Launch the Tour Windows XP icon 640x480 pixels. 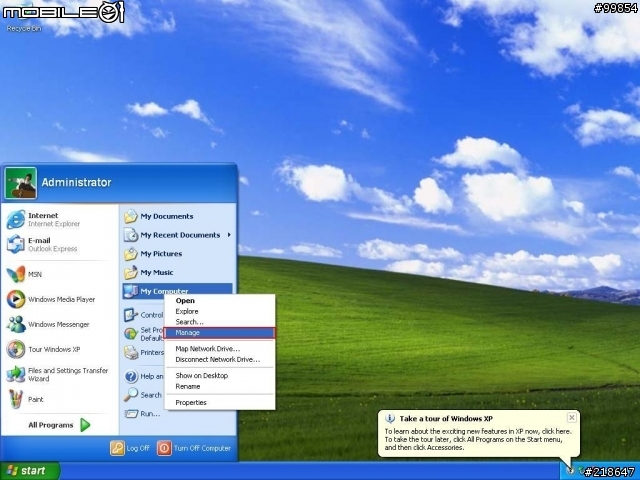[16, 349]
